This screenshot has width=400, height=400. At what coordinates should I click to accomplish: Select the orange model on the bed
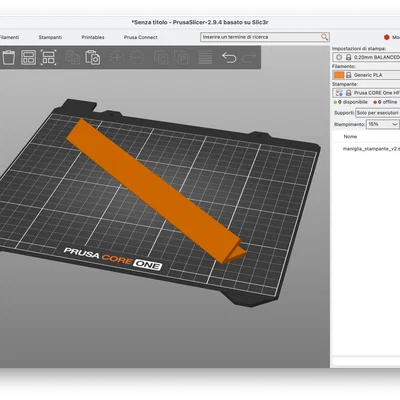coord(157,191)
